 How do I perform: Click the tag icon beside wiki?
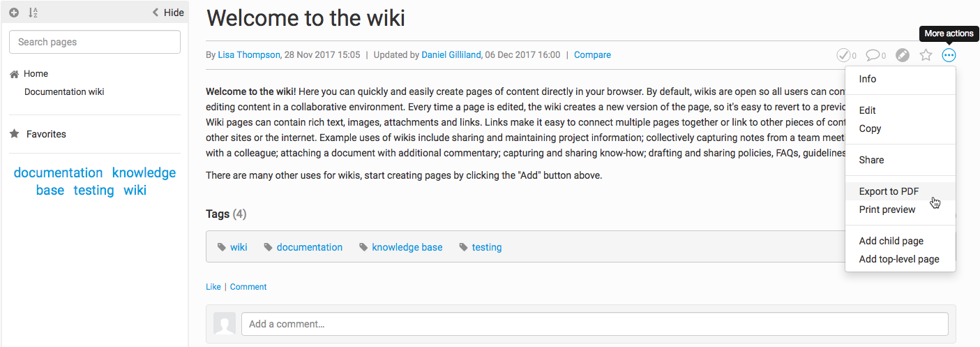(222, 247)
